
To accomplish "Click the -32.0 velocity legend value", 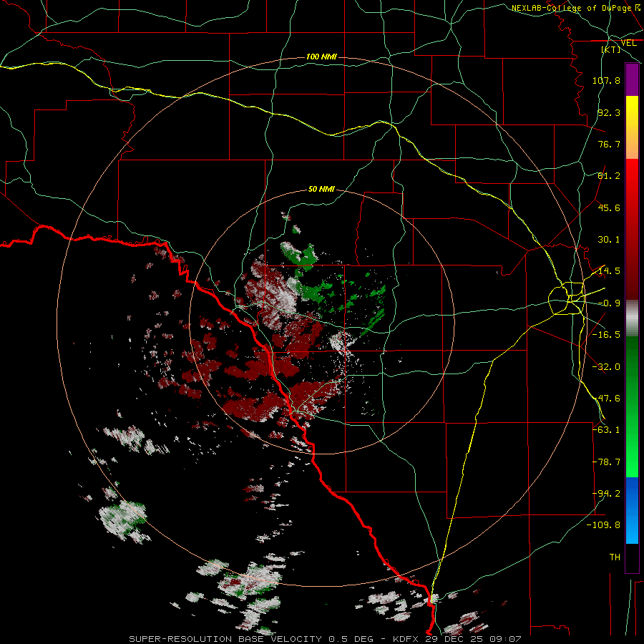I will [x=606, y=367].
